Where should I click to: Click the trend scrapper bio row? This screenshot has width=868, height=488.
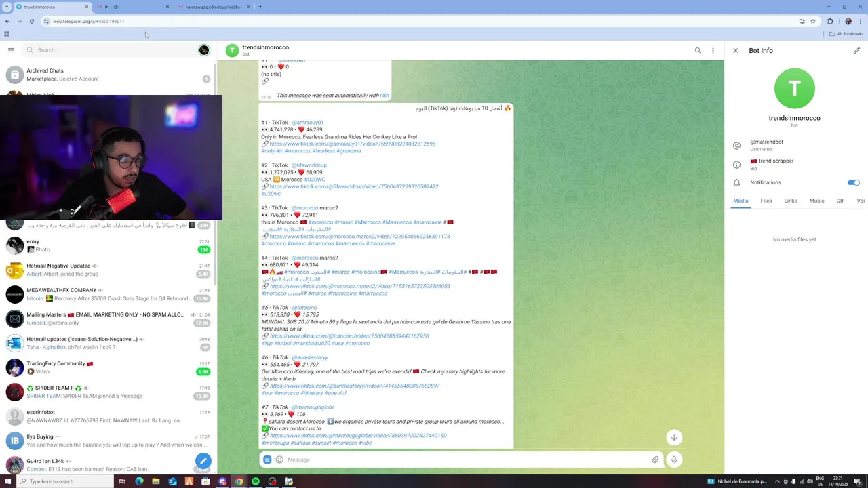tap(795, 164)
